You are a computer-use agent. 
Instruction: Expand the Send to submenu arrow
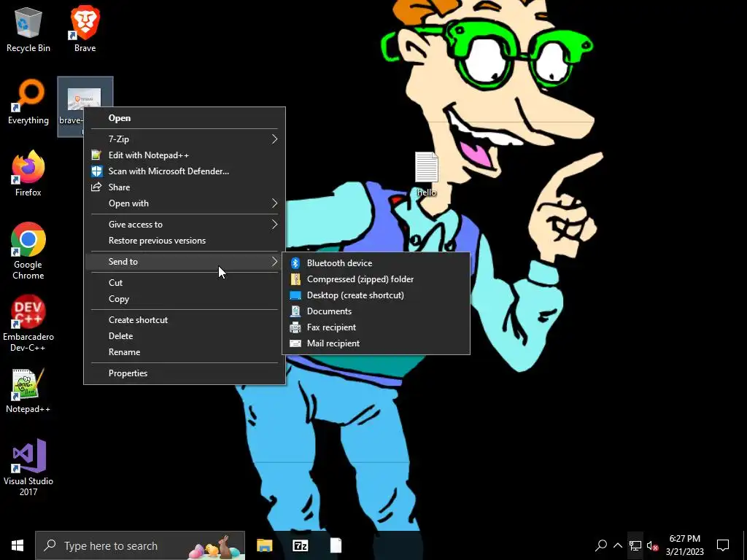pos(274,262)
